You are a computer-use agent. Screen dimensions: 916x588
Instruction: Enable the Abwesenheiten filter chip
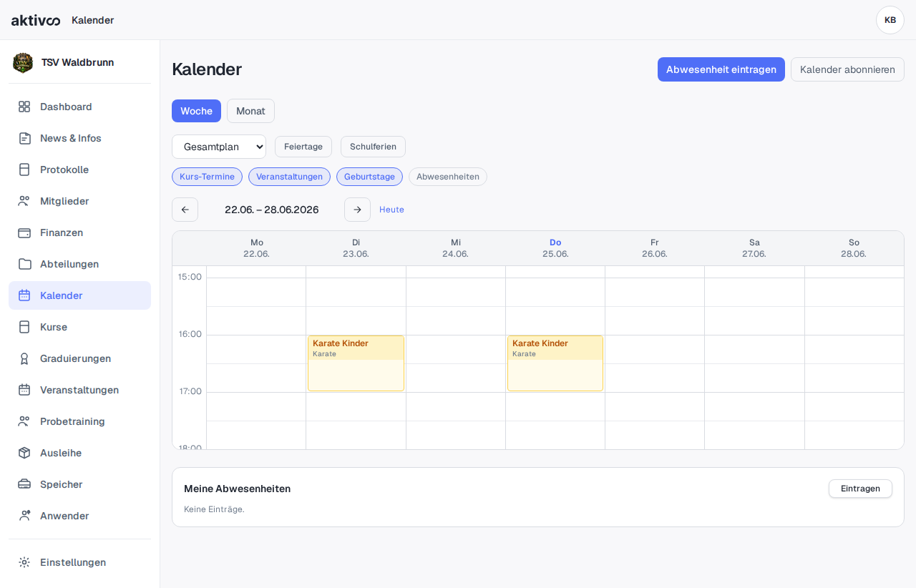(448, 177)
